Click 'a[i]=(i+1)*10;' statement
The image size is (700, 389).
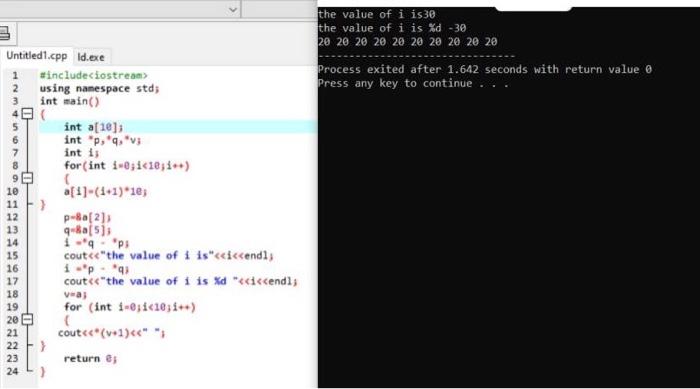[x=105, y=191]
